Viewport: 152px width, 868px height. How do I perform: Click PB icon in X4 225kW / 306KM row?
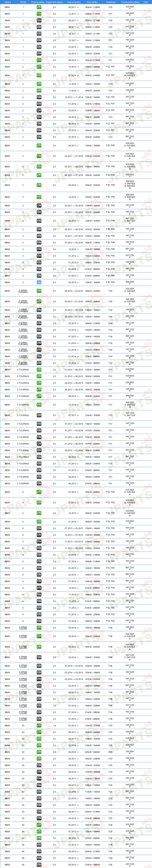click(39, 838)
